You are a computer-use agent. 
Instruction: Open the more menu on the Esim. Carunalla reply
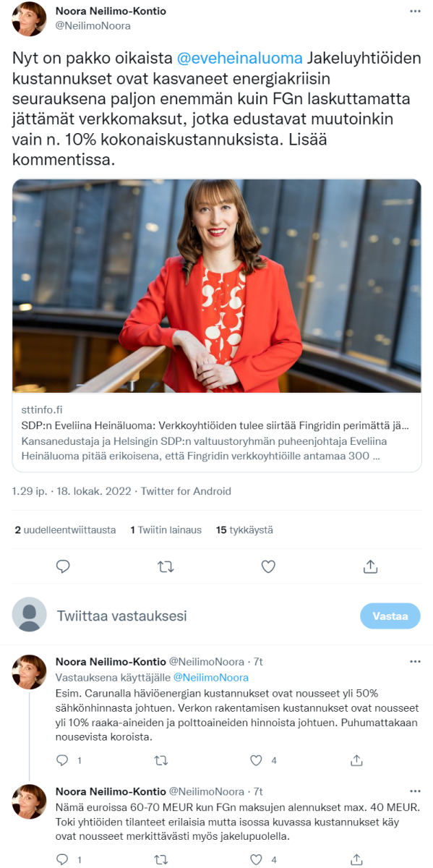415,662
